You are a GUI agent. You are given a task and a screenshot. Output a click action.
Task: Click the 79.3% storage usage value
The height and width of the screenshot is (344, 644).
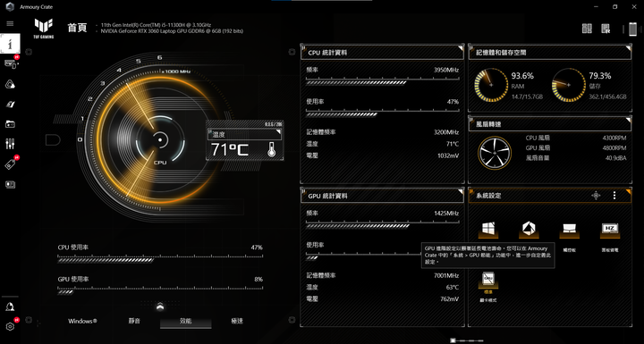pos(600,76)
